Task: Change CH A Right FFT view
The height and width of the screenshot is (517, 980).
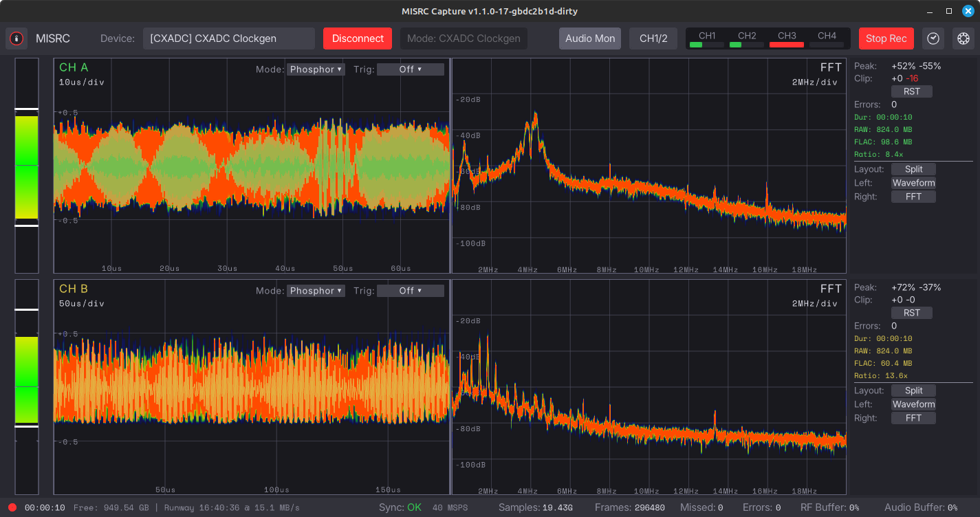Action: point(914,197)
